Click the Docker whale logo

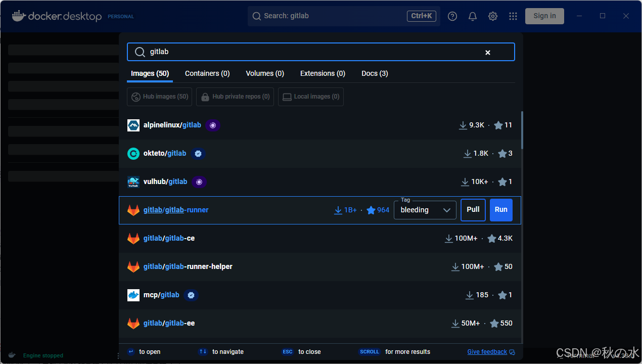click(x=19, y=16)
